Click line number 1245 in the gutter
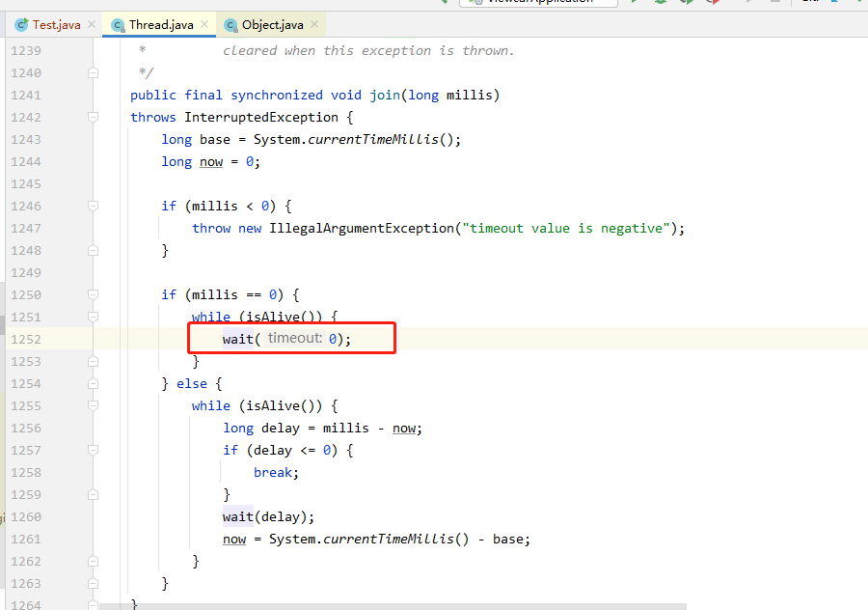 26,184
